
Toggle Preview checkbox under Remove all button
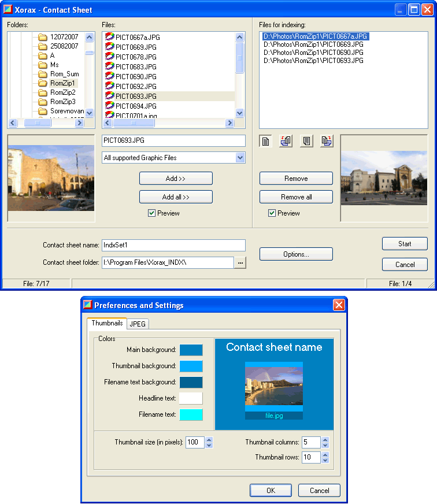point(272,213)
